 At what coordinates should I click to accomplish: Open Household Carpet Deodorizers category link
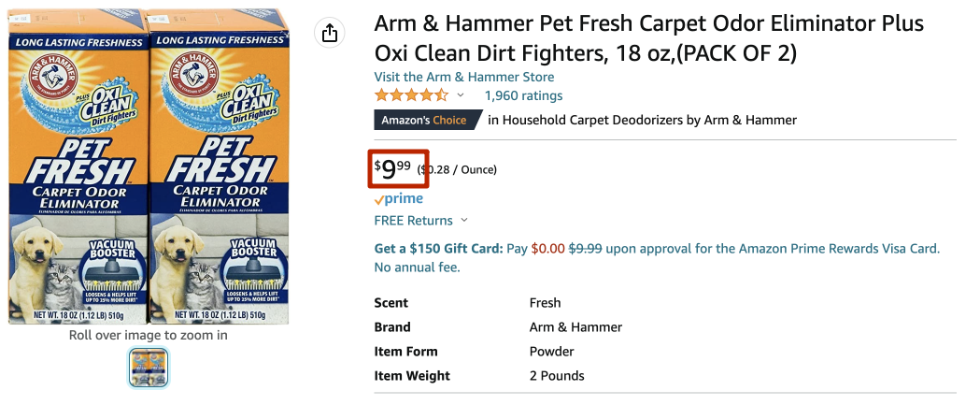click(x=642, y=120)
